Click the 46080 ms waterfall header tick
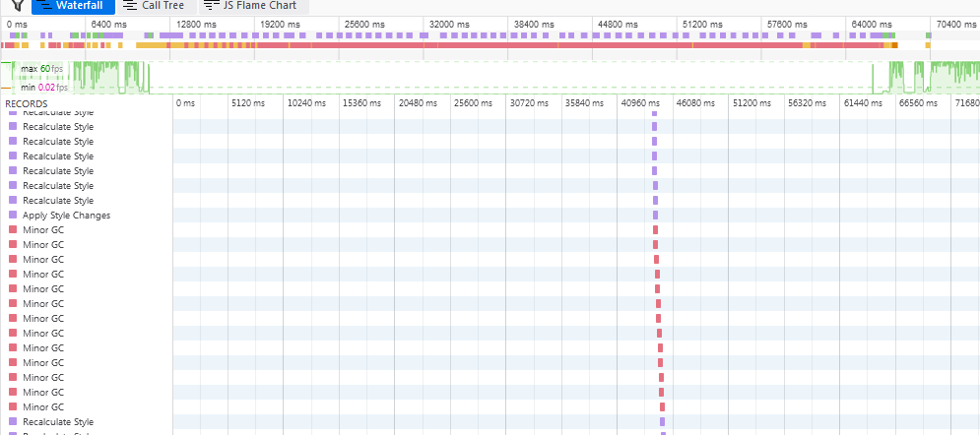 [692, 103]
